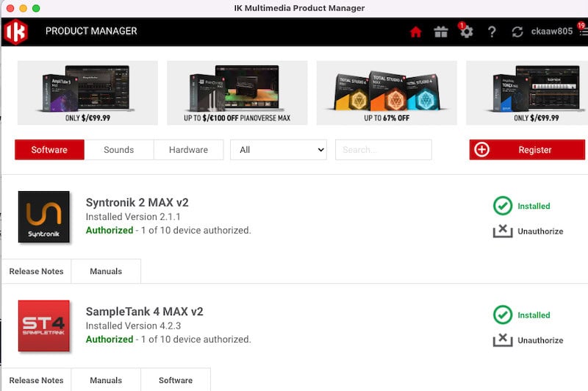The image size is (588, 391).
Task: Open the AmpliTube ONLY $/€99.99 promo banner
Action: (87, 93)
